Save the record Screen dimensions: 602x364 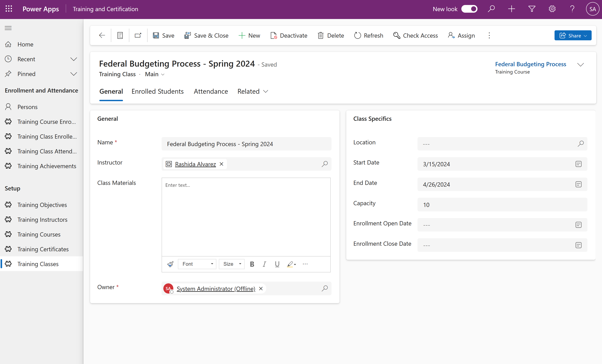[164, 35]
